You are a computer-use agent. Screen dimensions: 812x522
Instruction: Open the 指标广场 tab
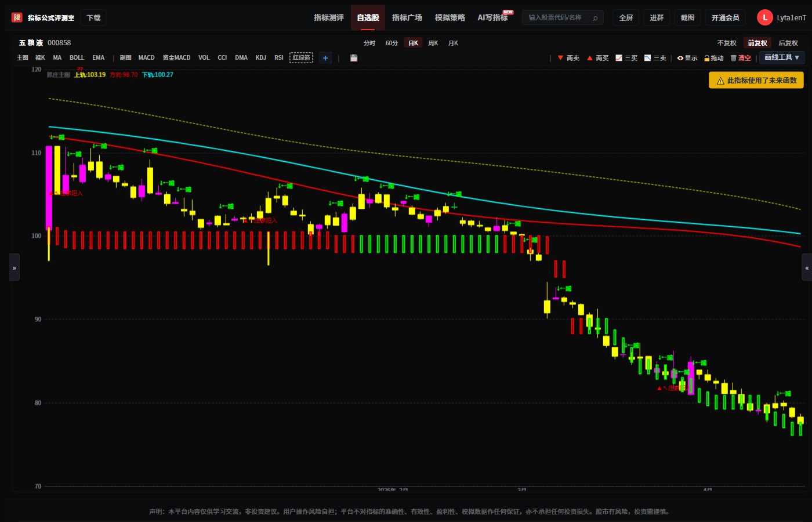(407, 17)
